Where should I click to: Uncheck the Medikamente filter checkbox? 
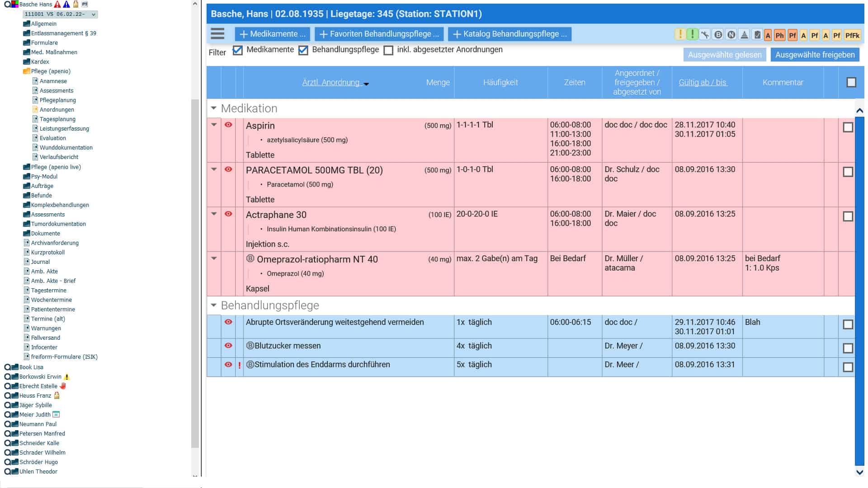pos(238,50)
